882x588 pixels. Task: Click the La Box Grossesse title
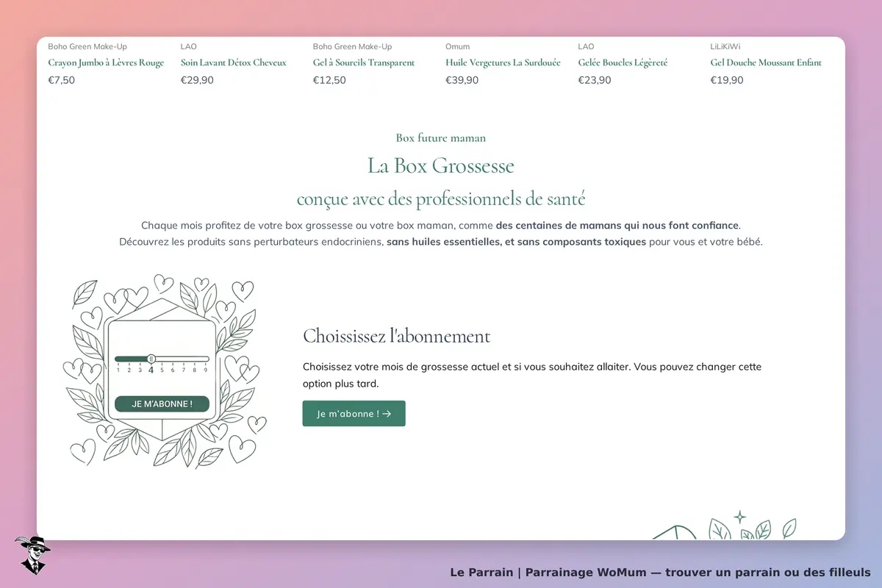(441, 165)
